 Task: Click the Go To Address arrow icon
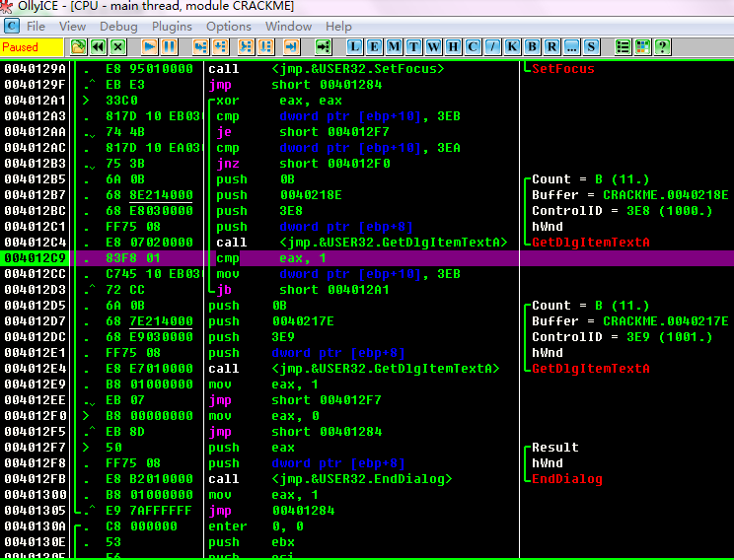coord(323,46)
